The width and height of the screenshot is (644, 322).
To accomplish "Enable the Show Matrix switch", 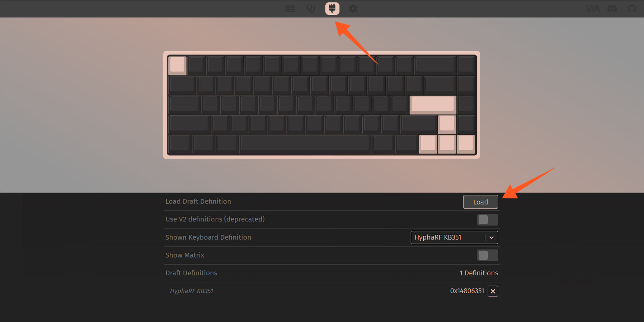I will coord(487,256).
